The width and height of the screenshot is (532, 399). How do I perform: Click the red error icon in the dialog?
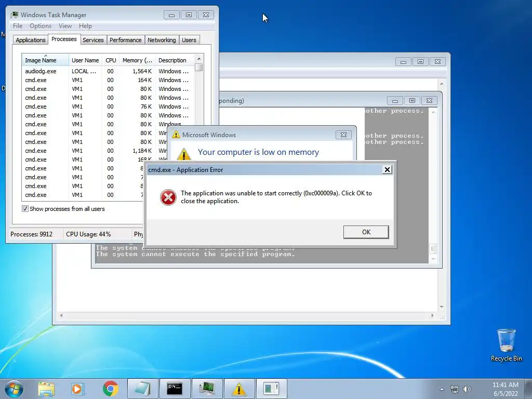click(168, 197)
